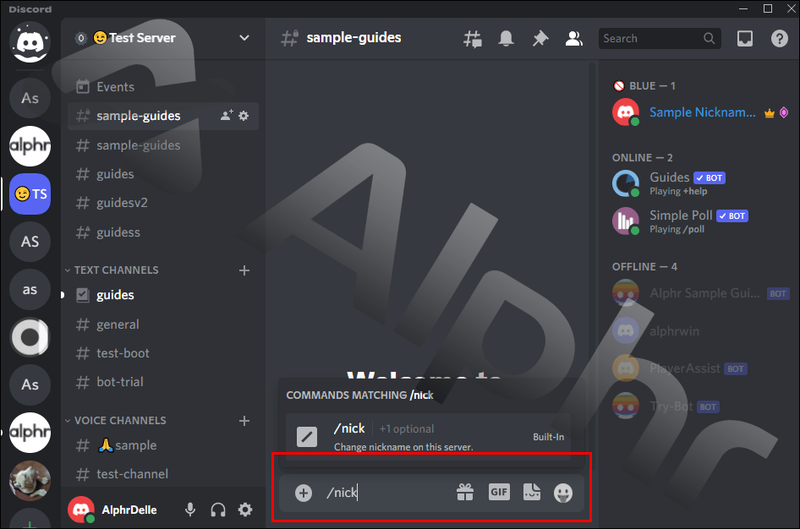Image resolution: width=800 pixels, height=529 pixels.
Task: Add channel to TEXT CHANNELS
Action: point(244,270)
